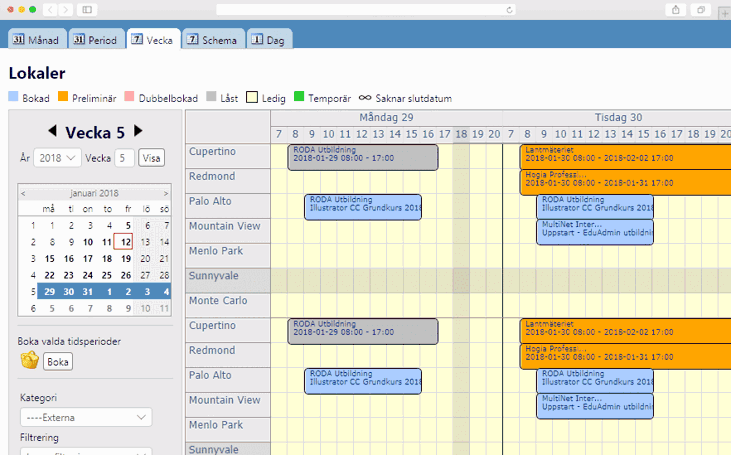Show next month in mini calendar
Screen dimensions: 731x455
[165, 193]
